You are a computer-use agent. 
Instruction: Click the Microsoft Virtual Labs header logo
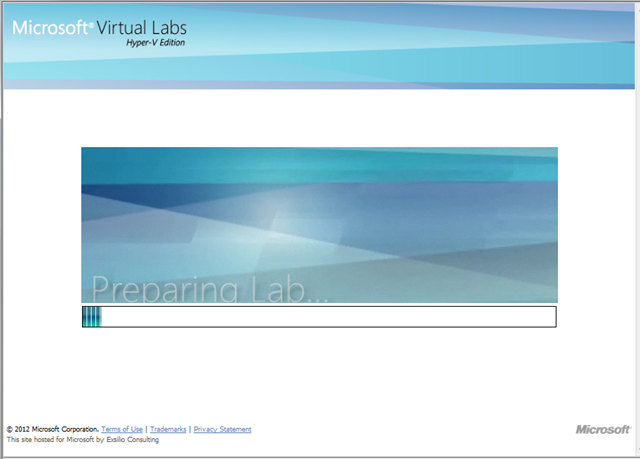click(99, 33)
